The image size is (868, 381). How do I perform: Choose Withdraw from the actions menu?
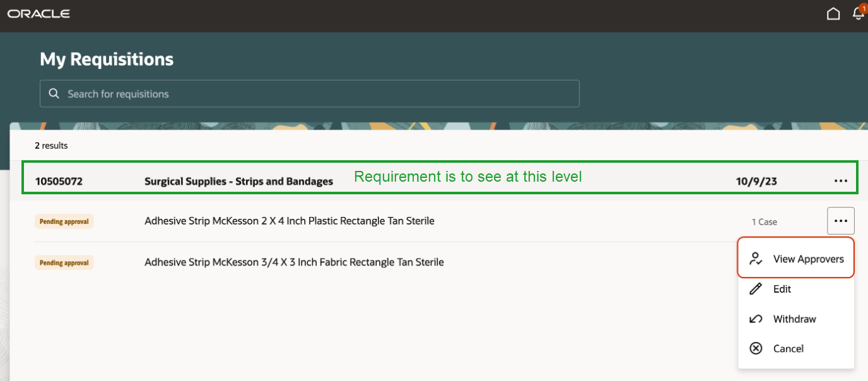795,319
